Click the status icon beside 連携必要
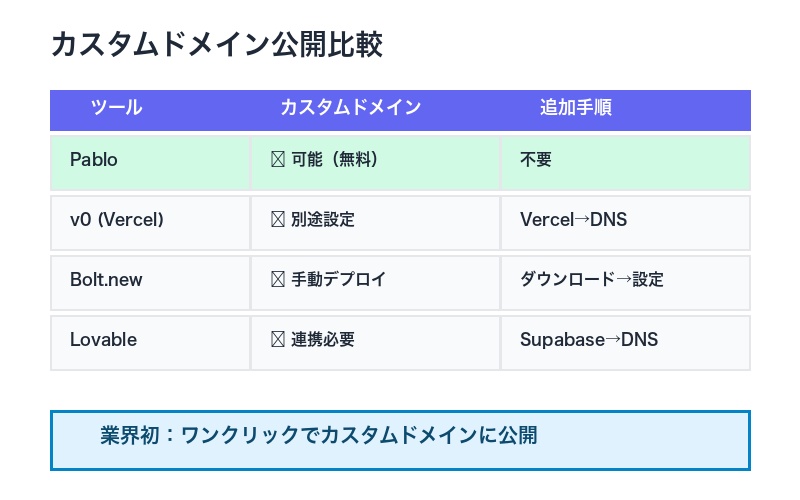 point(278,340)
